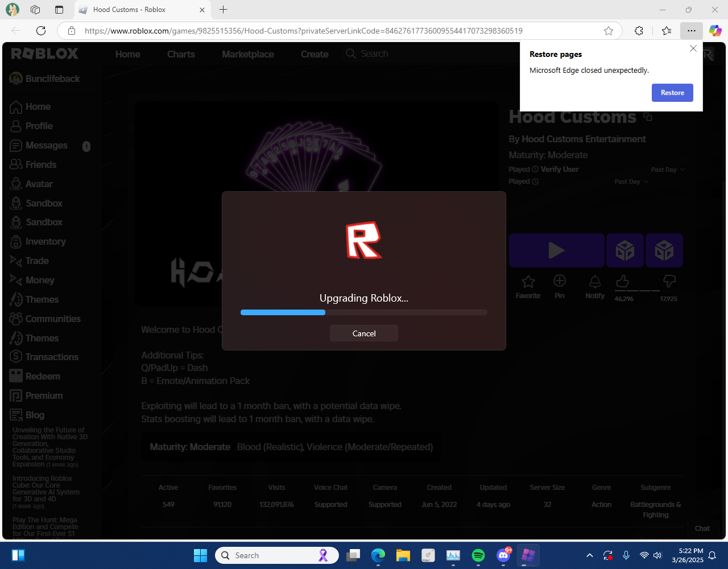Restore the closed Edge pages

tap(672, 93)
